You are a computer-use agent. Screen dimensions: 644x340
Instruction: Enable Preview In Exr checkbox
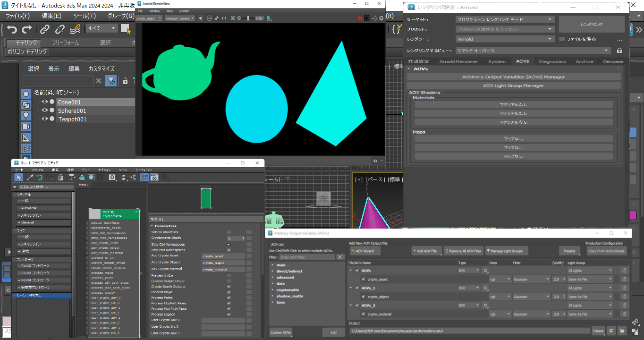pyautogui.click(x=229, y=275)
